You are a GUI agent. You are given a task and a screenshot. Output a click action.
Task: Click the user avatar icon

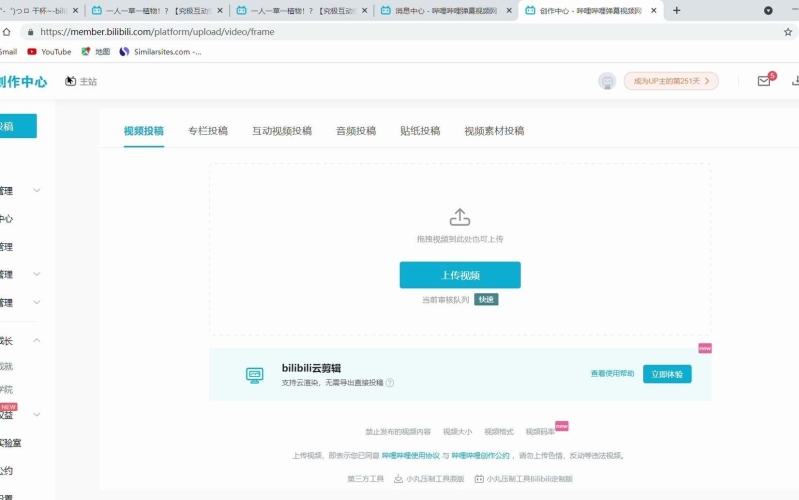pos(607,81)
